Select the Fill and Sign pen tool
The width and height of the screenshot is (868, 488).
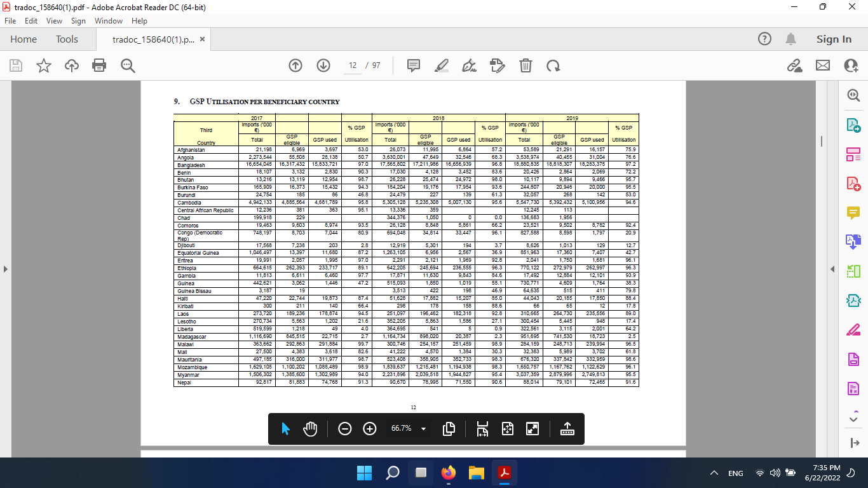470,65
